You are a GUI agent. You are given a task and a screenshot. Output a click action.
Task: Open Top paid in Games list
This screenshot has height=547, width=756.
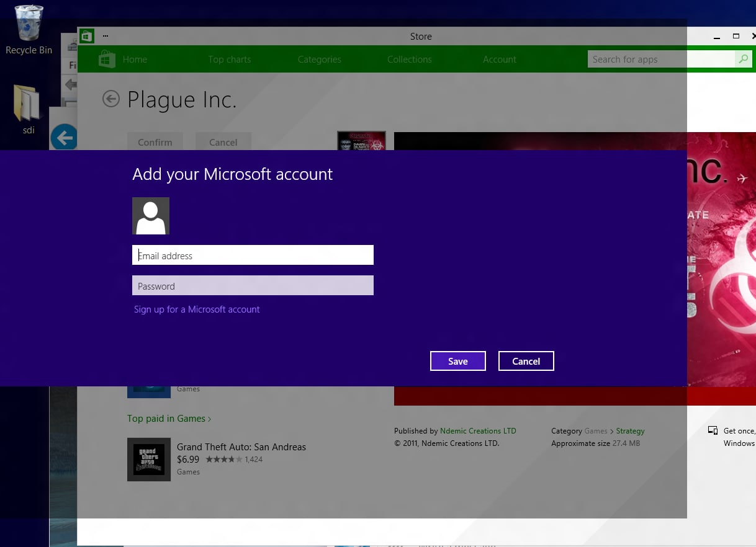(169, 419)
